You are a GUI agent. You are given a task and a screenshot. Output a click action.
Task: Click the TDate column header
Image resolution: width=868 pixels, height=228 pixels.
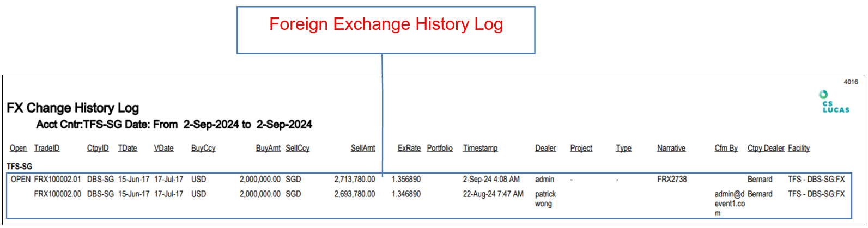click(x=128, y=148)
